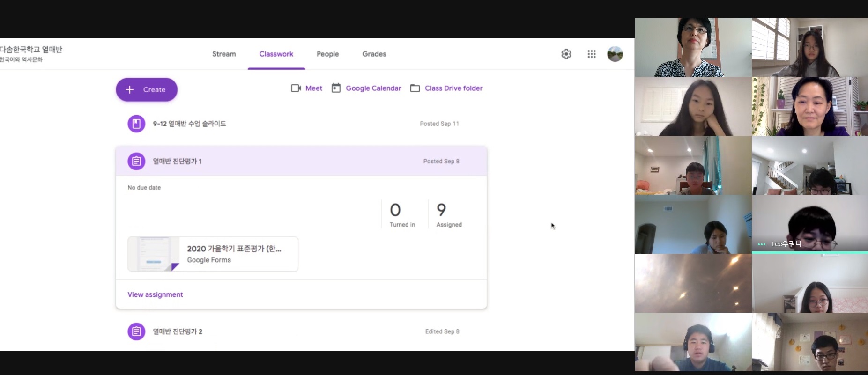Click the material icon for 9-12 열매반 수업 슬라이드

point(136,124)
